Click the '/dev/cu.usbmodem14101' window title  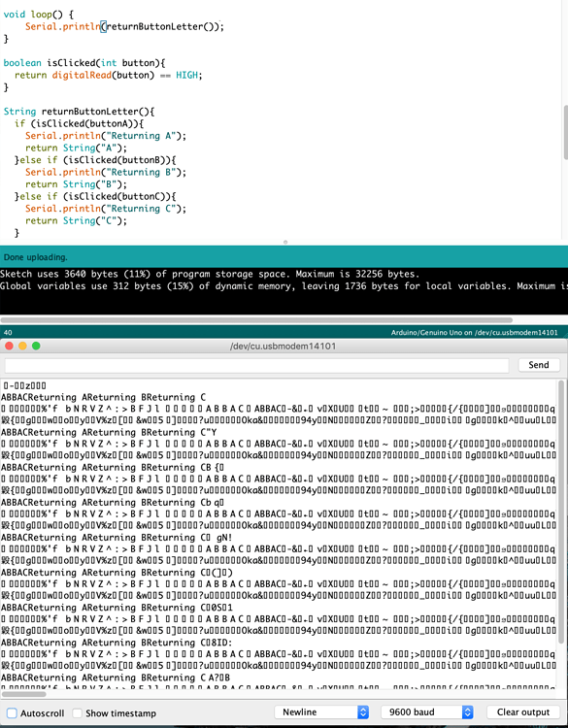tap(283, 347)
